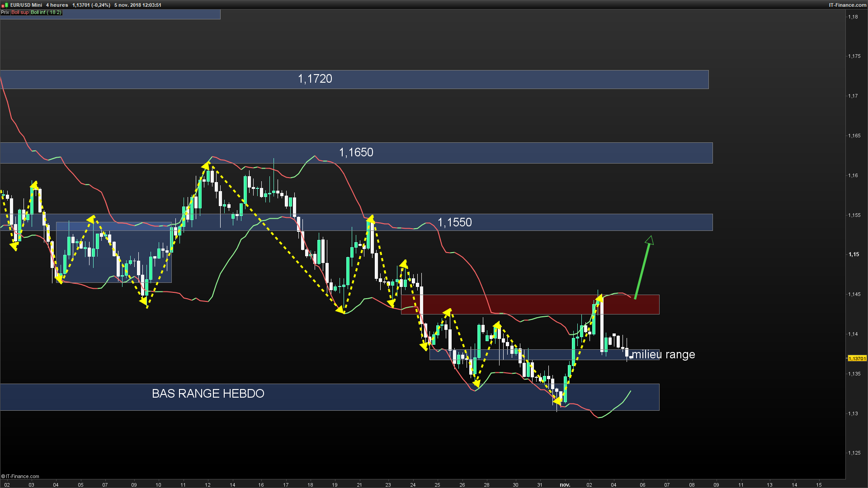Click the IT-Finance.com copyright text at bottom left
The image size is (868, 488).
[20, 476]
